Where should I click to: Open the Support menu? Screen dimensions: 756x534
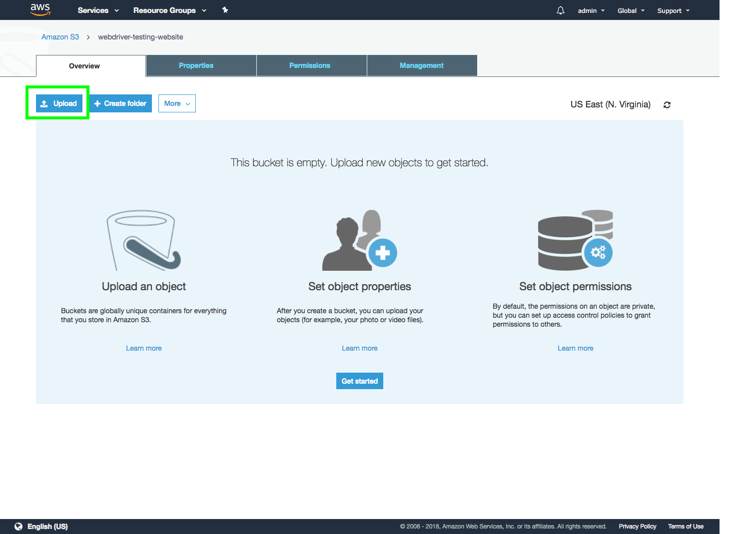(673, 10)
